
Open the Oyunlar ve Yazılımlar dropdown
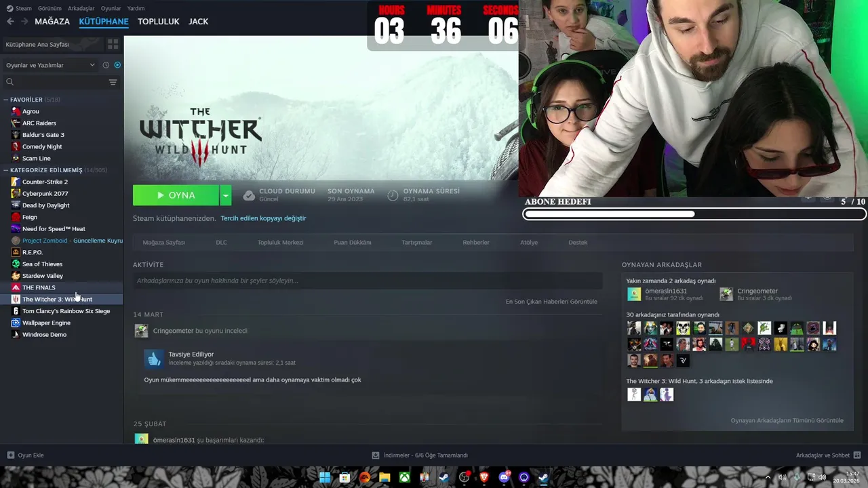pyautogui.click(x=50, y=65)
